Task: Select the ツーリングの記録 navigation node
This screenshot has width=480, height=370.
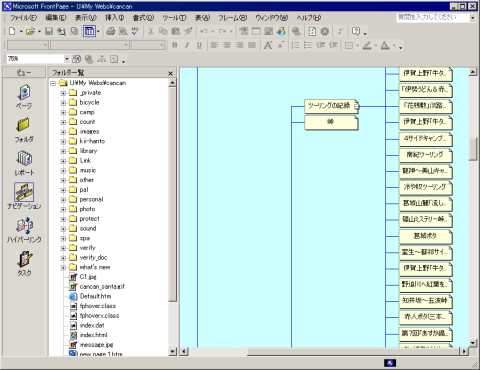Action: [x=331, y=106]
